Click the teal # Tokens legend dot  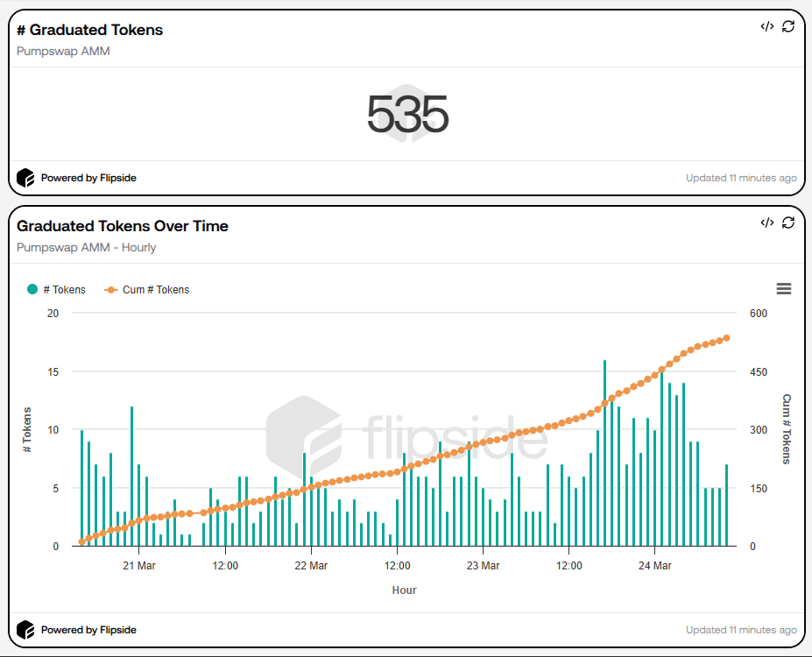[32, 289]
